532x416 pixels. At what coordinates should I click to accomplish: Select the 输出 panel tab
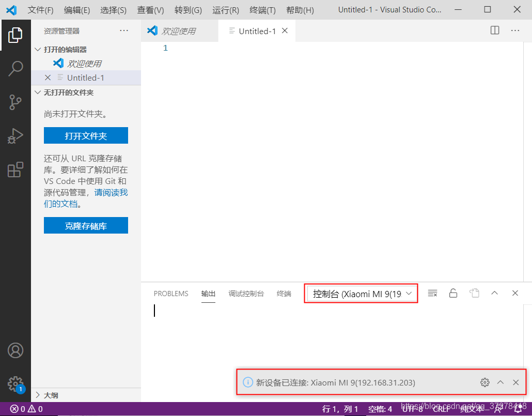click(x=208, y=294)
